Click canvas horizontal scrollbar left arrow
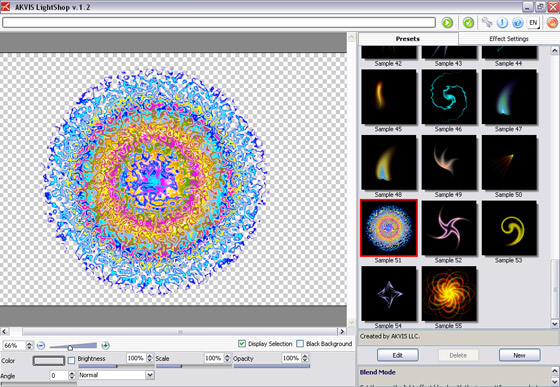The image size is (560, 387). pos(4,331)
